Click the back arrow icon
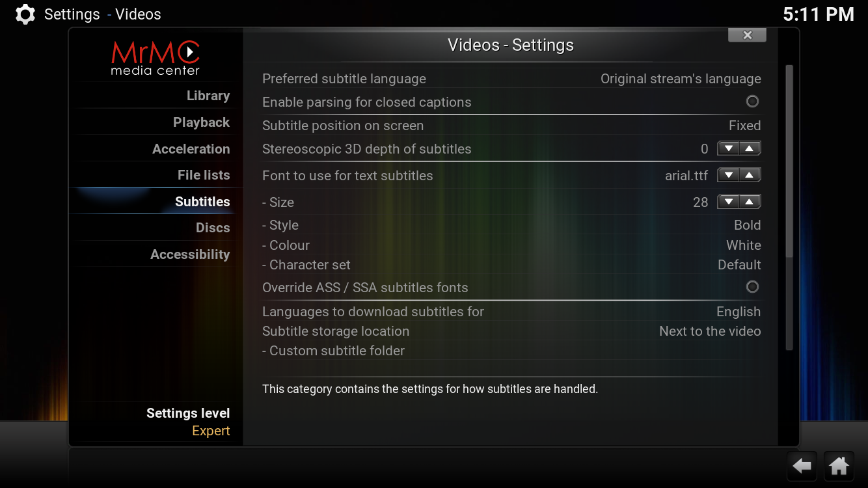Viewport: 868px width, 488px height. (x=802, y=466)
